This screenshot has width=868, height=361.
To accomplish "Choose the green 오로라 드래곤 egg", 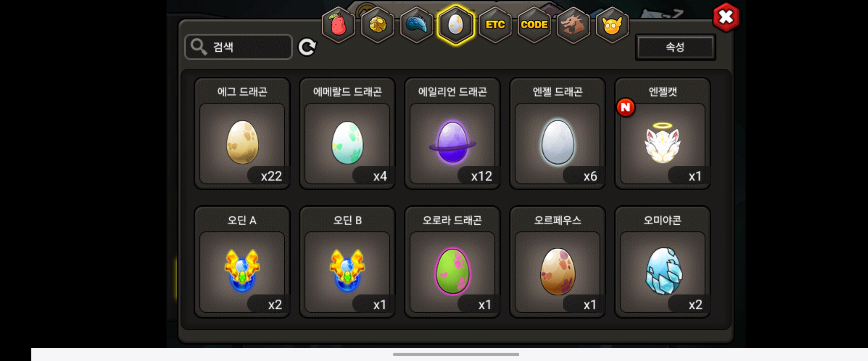I will (452, 262).
